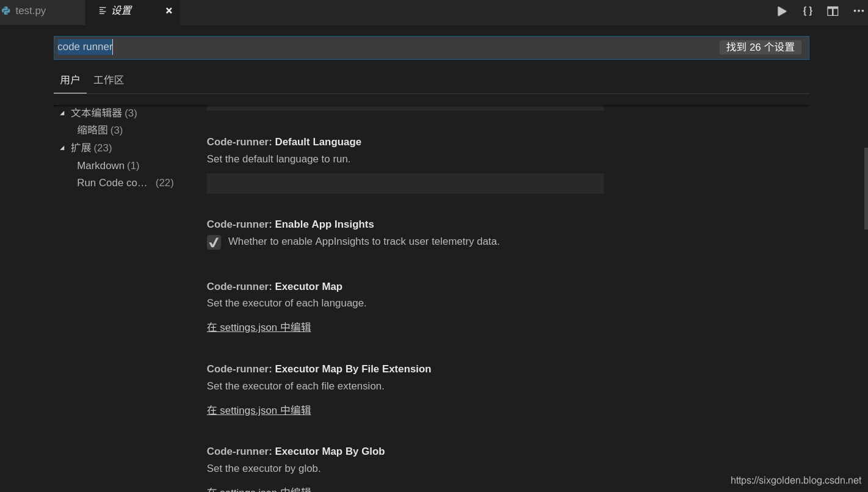Screen dimensions: 868x492
Task: Select Run Code co… (22) tree item
Action: pyautogui.click(x=125, y=183)
